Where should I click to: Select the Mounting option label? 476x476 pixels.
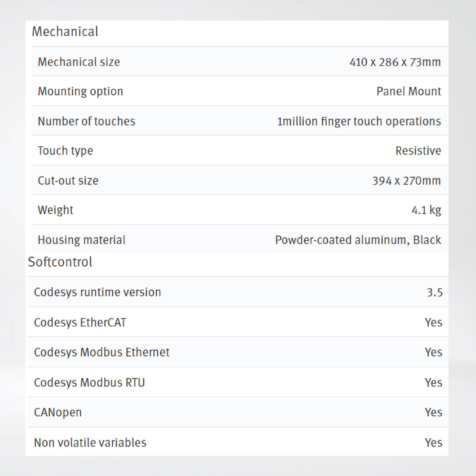tap(80, 92)
